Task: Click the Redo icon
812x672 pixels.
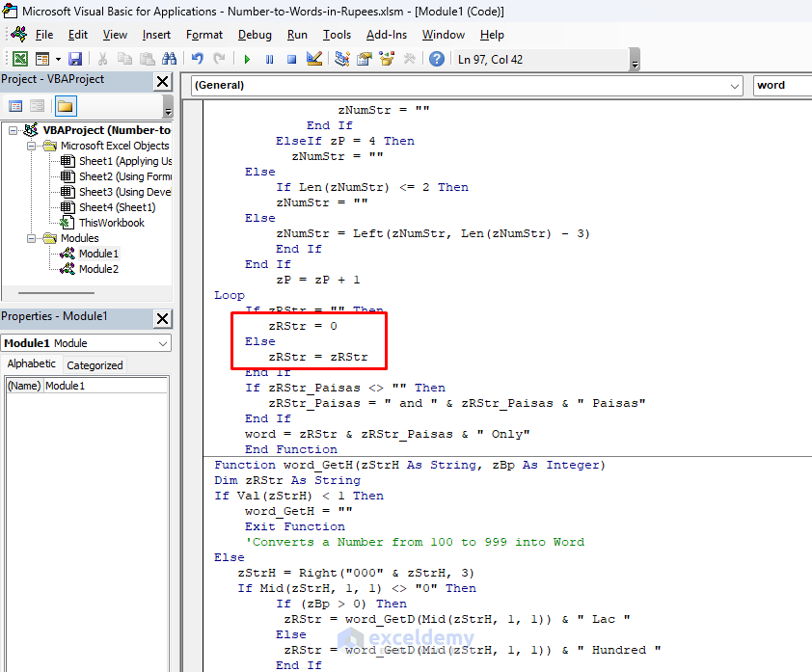Action: (x=220, y=59)
